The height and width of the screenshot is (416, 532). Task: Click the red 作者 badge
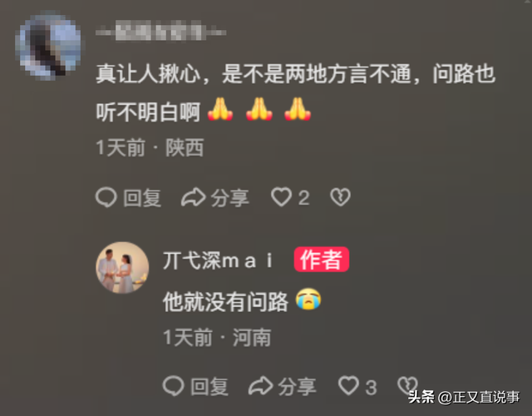pyautogui.click(x=322, y=260)
